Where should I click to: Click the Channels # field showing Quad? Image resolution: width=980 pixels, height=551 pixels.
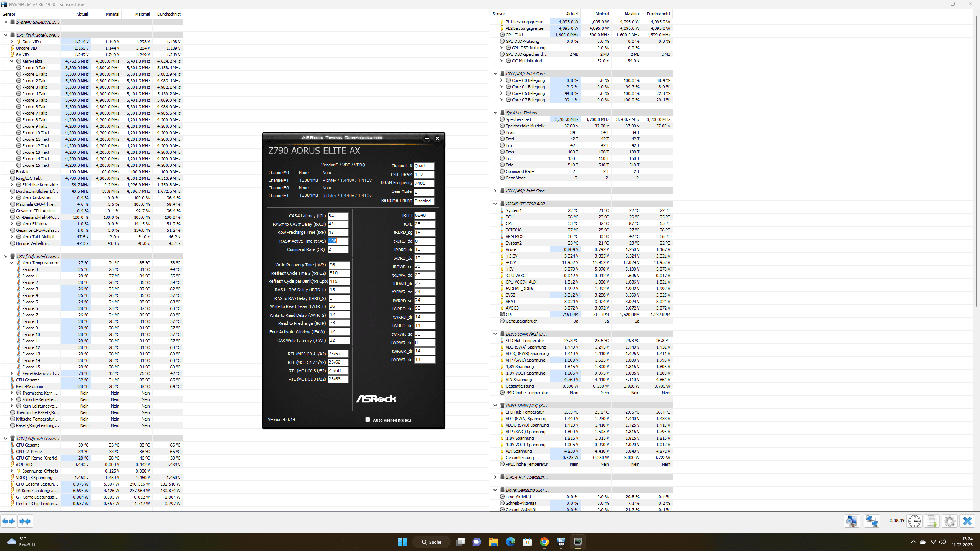[x=424, y=166]
